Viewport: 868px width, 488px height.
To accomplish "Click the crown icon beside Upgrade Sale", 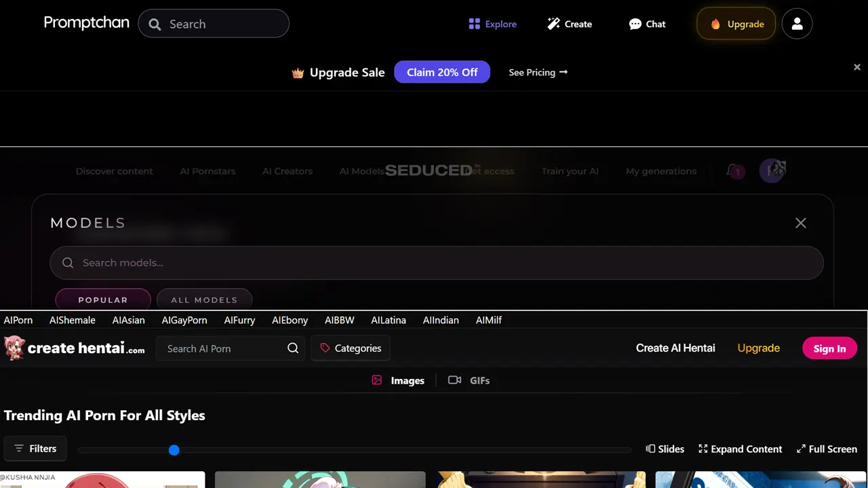I will tap(298, 73).
